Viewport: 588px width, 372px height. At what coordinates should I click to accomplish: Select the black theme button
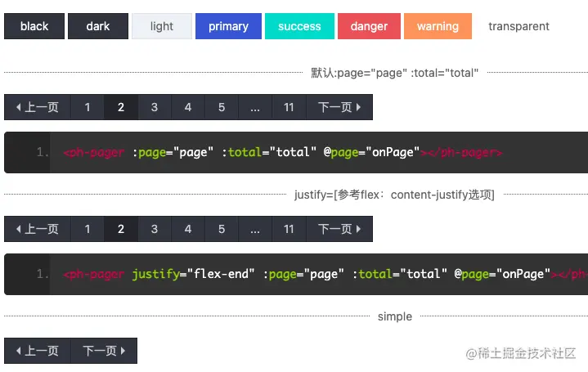34,26
